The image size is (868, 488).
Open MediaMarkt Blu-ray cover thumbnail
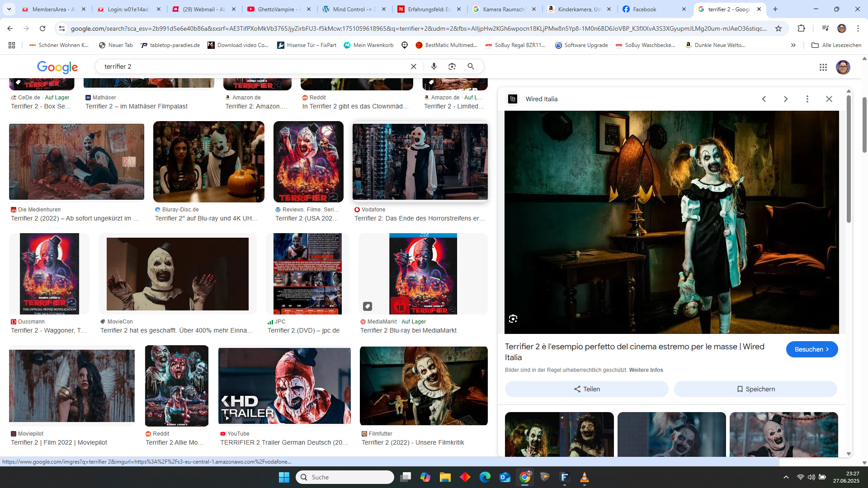tap(423, 274)
